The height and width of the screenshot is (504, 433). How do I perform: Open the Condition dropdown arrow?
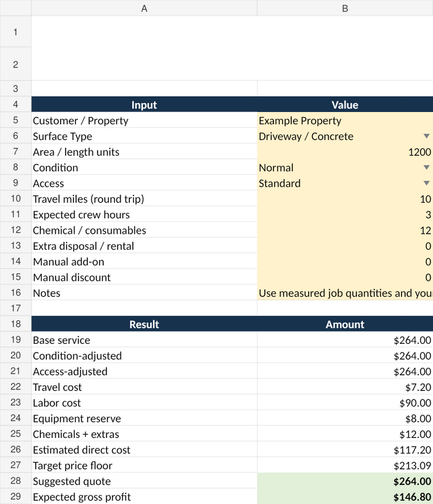click(426, 168)
